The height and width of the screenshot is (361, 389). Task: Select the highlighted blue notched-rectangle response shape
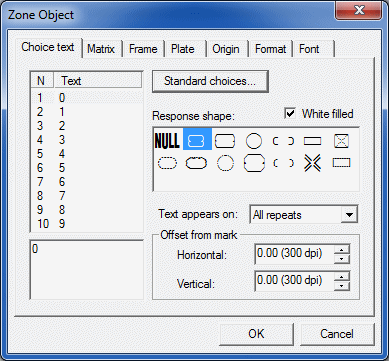pos(197,139)
